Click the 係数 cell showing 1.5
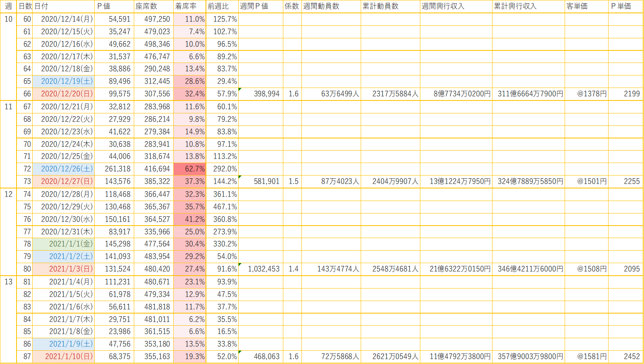 (x=292, y=182)
